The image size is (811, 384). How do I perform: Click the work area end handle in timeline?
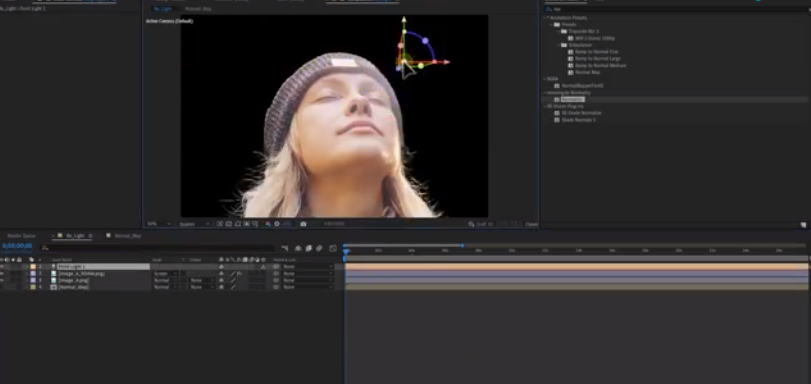pos(462,245)
